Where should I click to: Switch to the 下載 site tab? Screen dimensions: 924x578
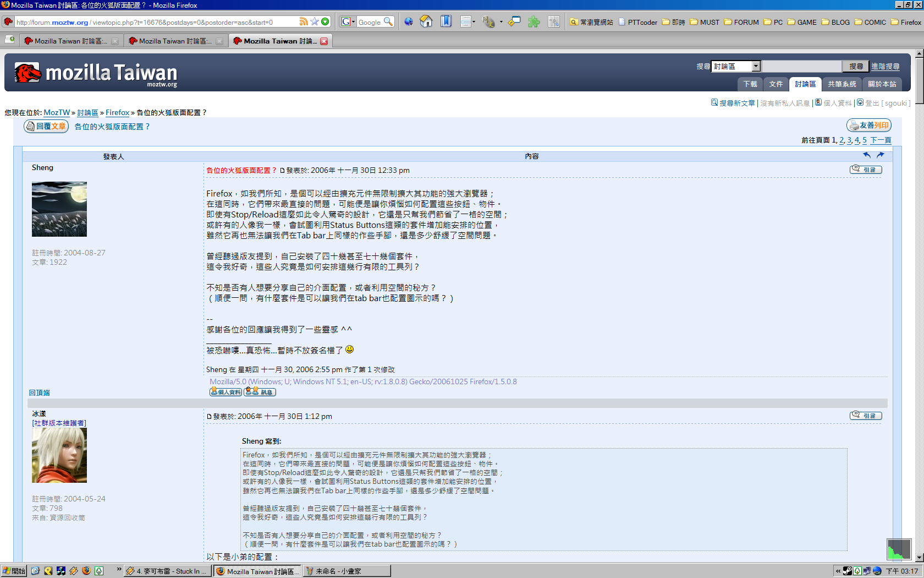click(750, 84)
